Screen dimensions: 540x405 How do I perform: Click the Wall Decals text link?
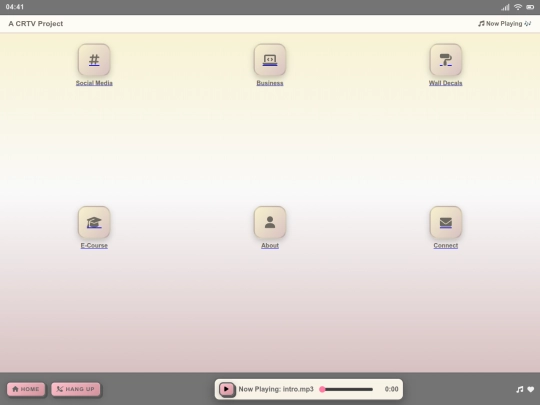(x=446, y=83)
